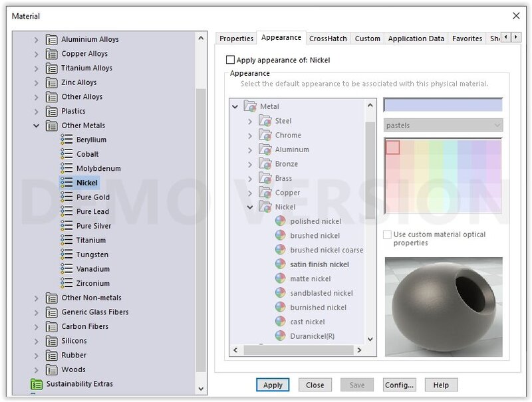Viewport: 532px width, 402px height.
Task: Toggle Use custom material optical properties
Action: (x=387, y=235)
